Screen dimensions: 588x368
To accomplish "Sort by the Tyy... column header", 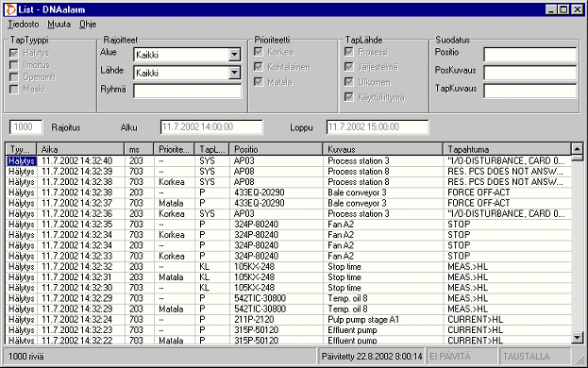I will (21, 149).
